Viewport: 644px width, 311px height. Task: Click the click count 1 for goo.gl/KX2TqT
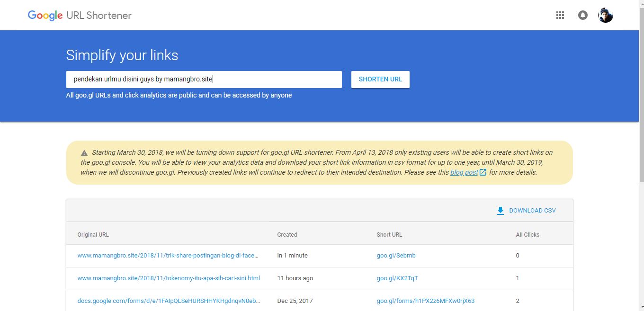(518, 278)
